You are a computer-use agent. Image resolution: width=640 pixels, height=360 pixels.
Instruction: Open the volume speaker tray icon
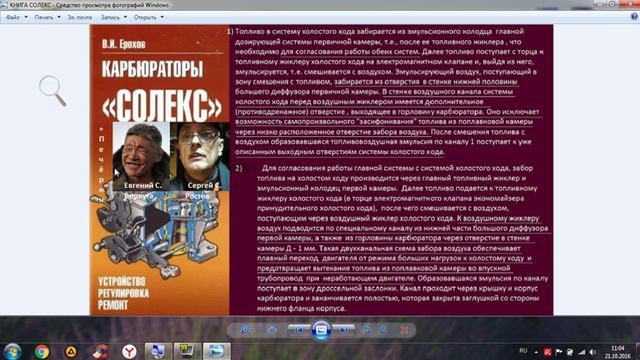(593, 352)
